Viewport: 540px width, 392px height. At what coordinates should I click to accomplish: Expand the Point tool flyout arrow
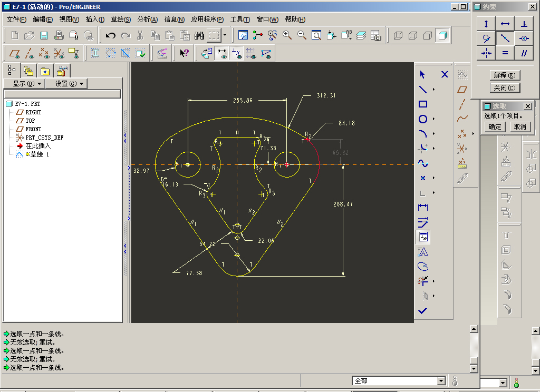(x=433, y=178)
